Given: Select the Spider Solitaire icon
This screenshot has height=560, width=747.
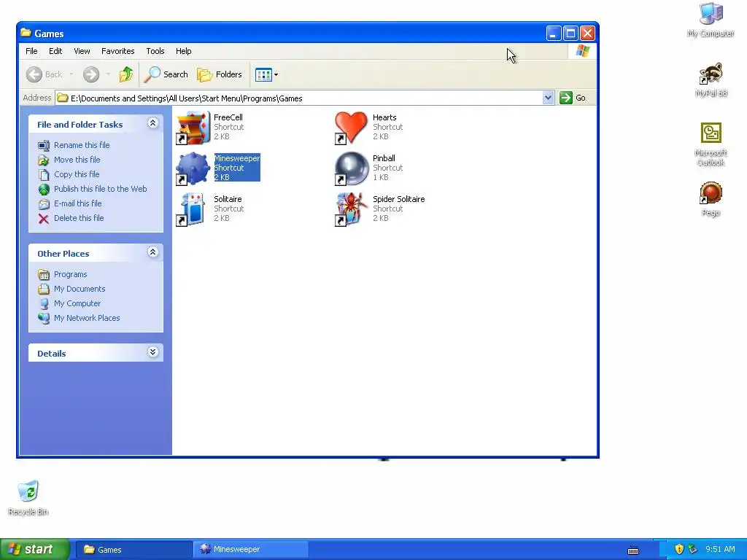Looking at the screenshot, I should point(352,209).
